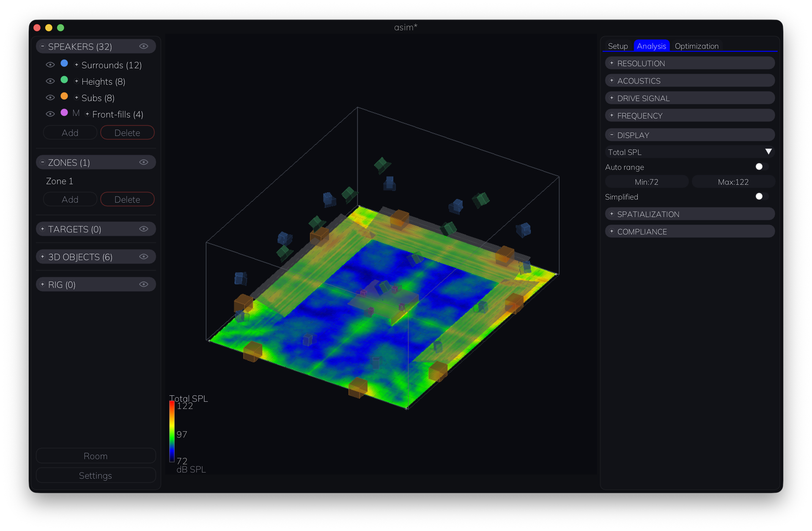
Task: Toggle visibility of Heights group
Action: [x=50, y=81]
